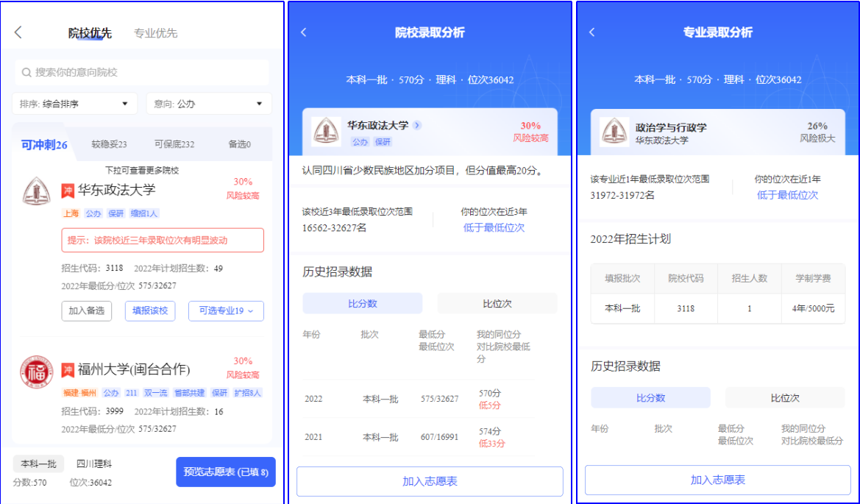This screenshot has height=504, width=860.
Task: Open 华东政法大学 logo in school list
Action: tap(37, 191)
